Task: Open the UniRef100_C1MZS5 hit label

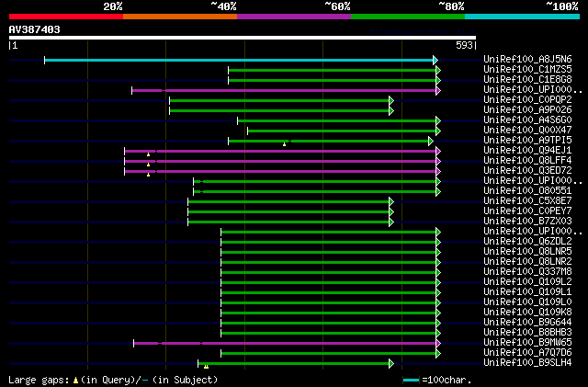Action: pyautogui.click(x=527, y=70)
